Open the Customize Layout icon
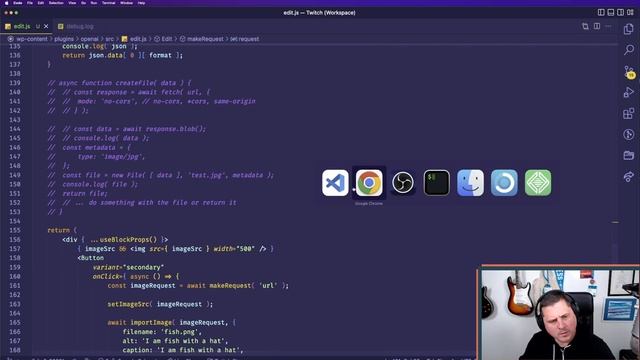The image size is (640, 360). pos(630,13)
